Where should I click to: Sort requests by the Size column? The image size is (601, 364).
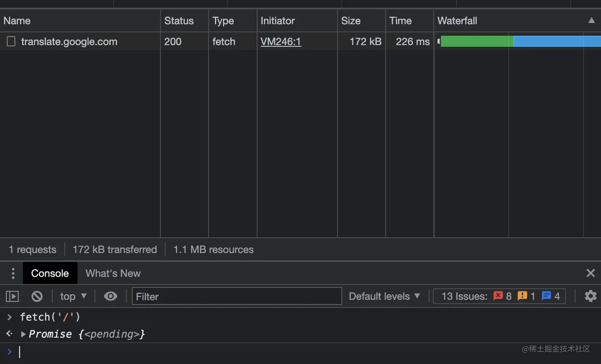pyautogui.click(x=361, y=20)
